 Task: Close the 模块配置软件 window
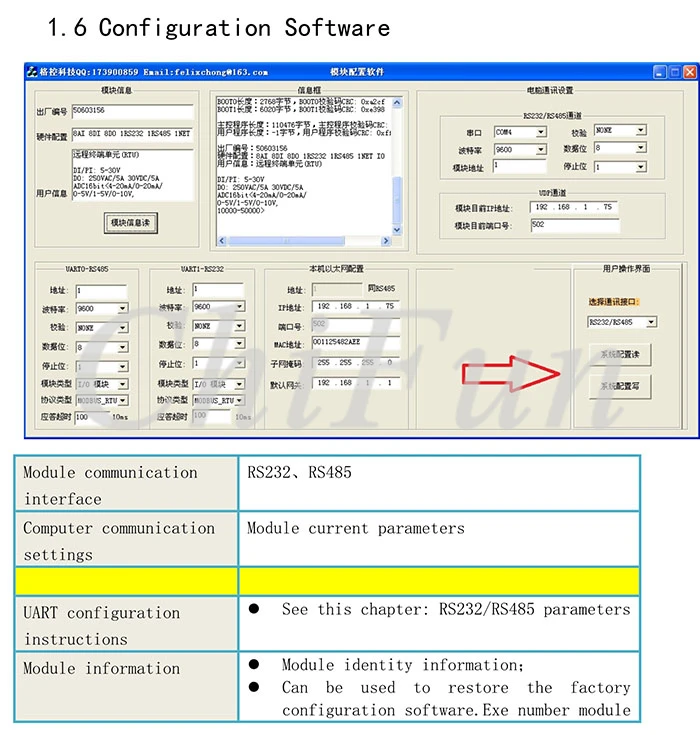pyautogui.click(x=690, y=72)
